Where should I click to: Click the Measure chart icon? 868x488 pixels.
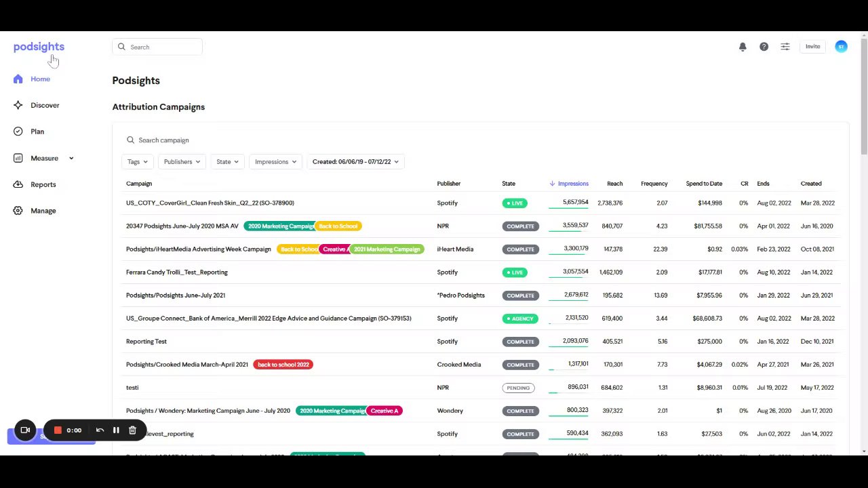[x=18, y=158]
